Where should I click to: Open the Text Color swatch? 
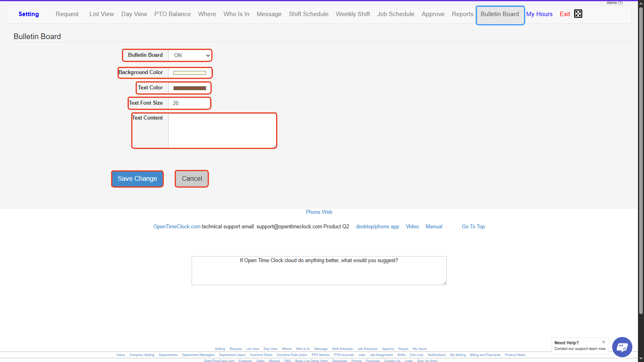pos(190,88)
